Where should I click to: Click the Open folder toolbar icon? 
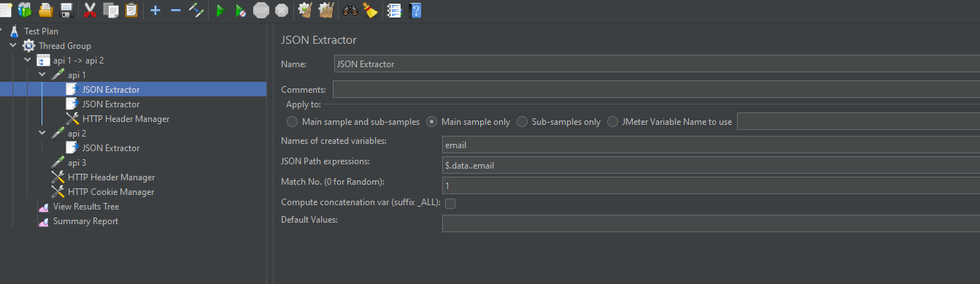pyautogui.click(x=45, y=10)
